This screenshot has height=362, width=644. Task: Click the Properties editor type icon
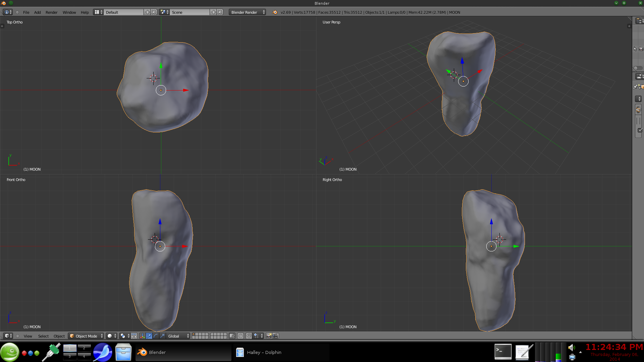click(639, 77)
